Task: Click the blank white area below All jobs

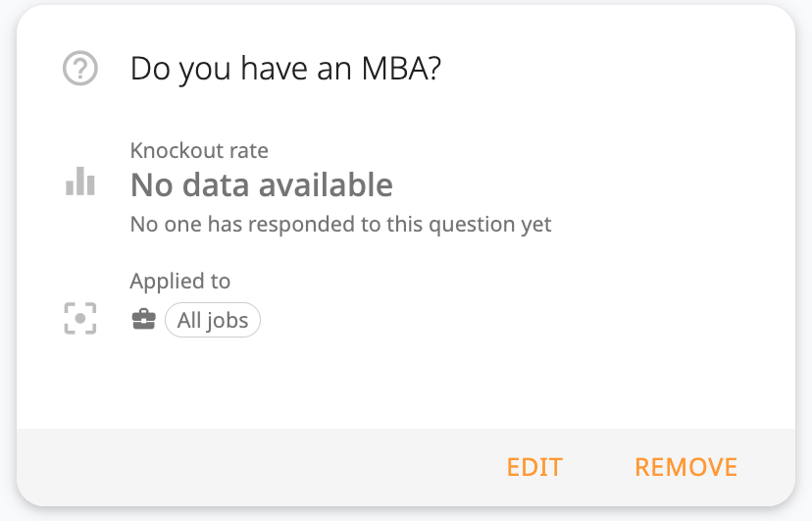Action: point(406,384)
